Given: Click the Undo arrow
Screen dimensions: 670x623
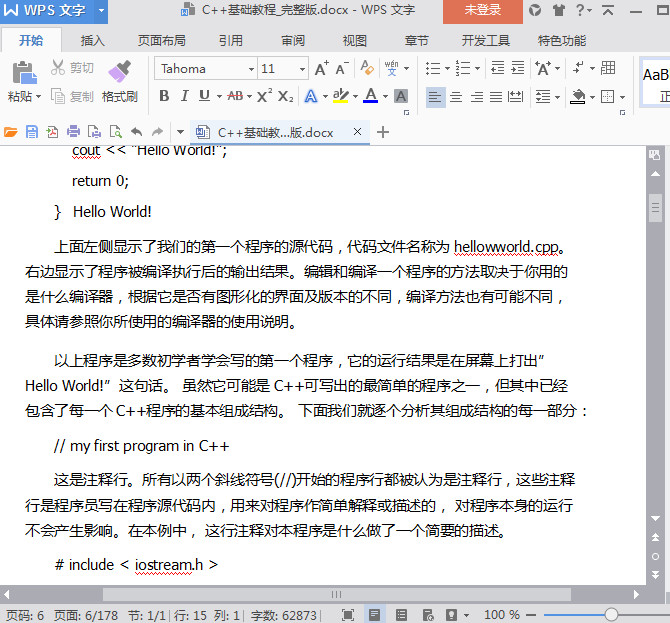Looking at the screenshot, I should (136, 132).
